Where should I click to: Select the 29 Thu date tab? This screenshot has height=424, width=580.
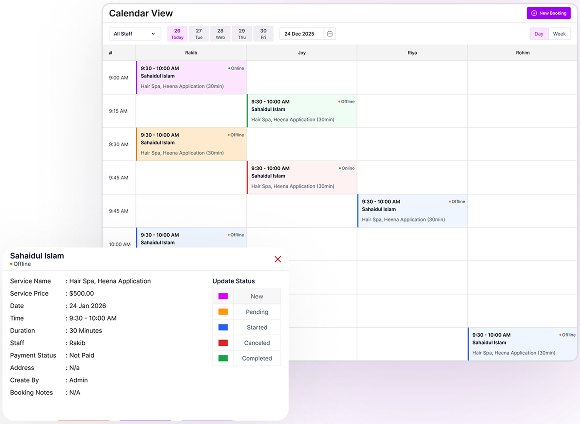pyautogui.click(x=242, y=34)
